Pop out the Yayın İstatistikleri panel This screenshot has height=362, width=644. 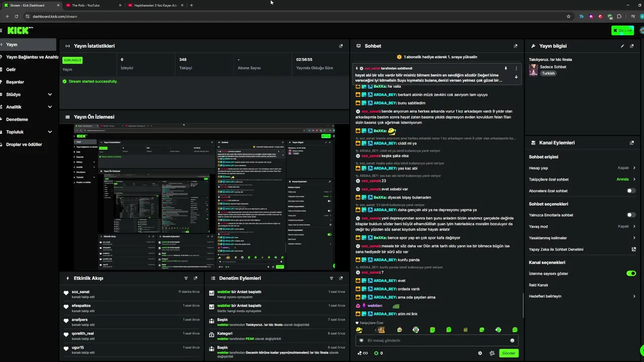(341, 46)
